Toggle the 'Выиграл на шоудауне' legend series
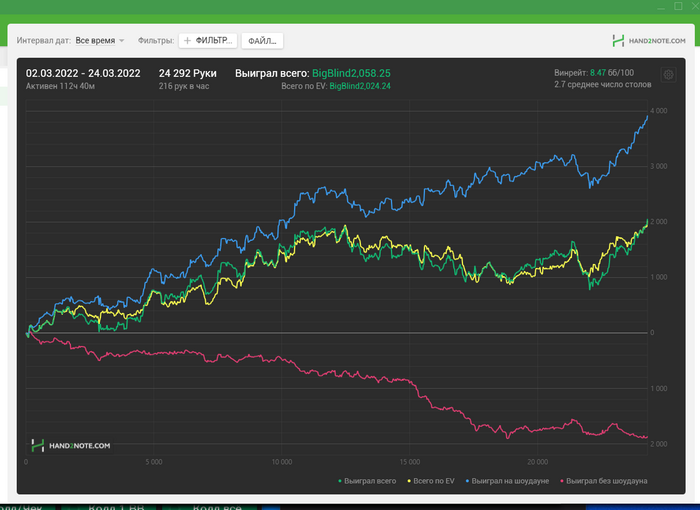 pos(507,481)
